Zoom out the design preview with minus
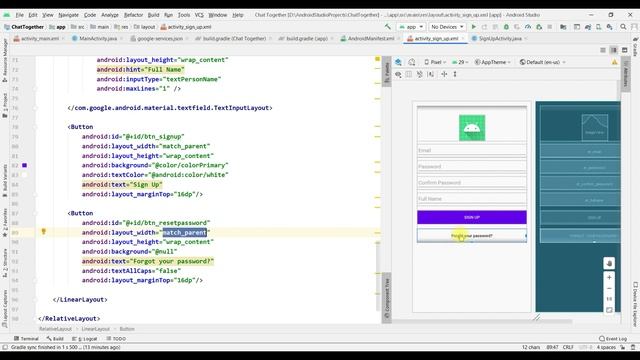The image size is (640, 360). tap(609, 289)
